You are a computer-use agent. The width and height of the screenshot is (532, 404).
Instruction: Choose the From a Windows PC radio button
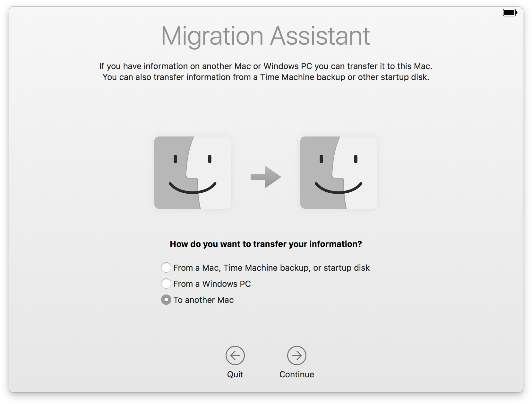click(166, 284)
